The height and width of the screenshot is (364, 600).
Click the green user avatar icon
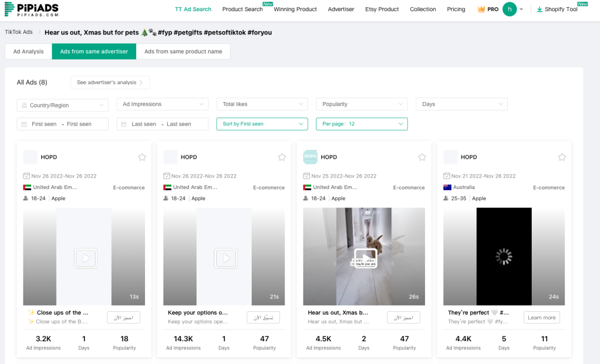point(511,9)
